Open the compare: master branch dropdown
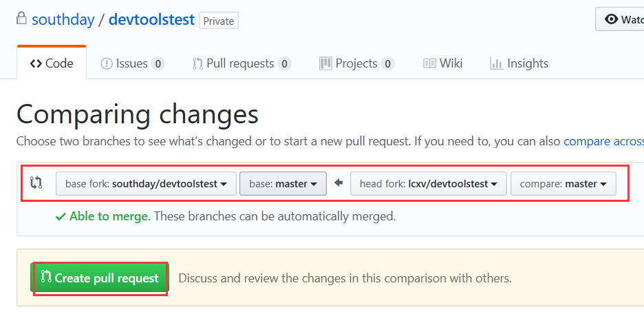 (x=563, y=183)
